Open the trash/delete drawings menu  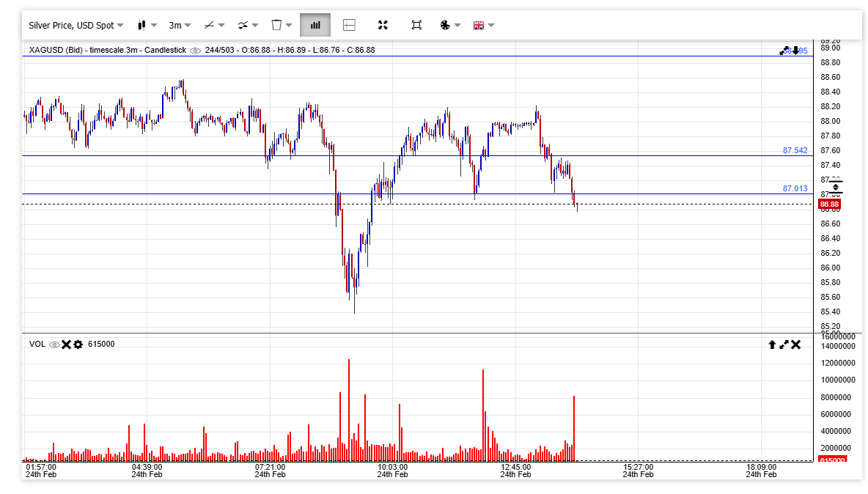tap(282, 25)
